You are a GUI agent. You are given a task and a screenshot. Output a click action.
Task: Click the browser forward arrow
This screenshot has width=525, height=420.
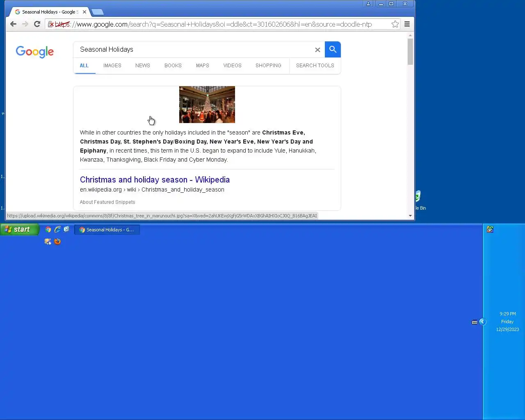pos(25,24)
